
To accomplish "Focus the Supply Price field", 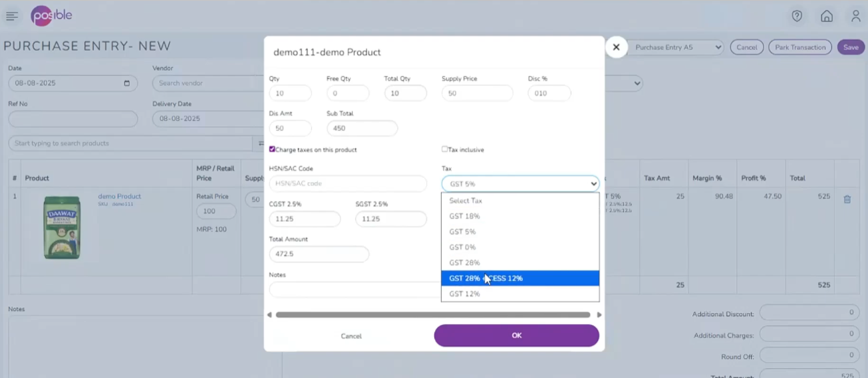I will [x=478, y=94].
